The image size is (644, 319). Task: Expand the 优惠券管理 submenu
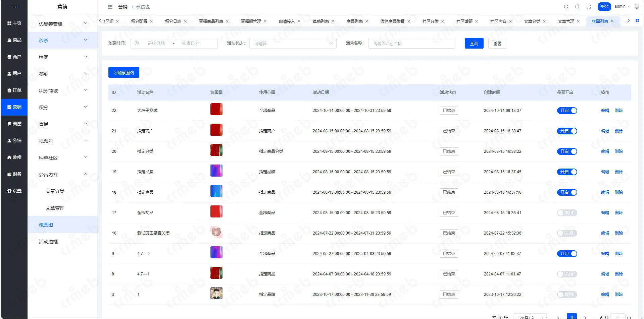point(62,23)
